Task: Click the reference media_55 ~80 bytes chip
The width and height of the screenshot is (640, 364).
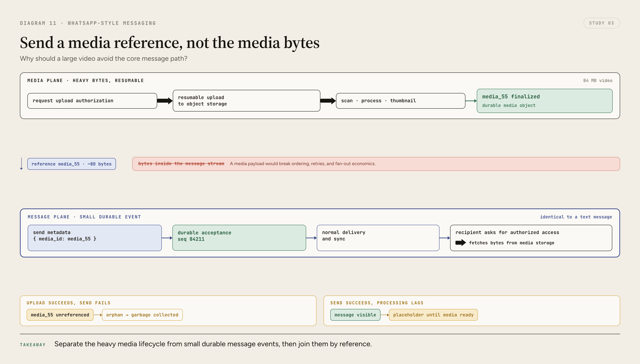Action: (72, 164)
